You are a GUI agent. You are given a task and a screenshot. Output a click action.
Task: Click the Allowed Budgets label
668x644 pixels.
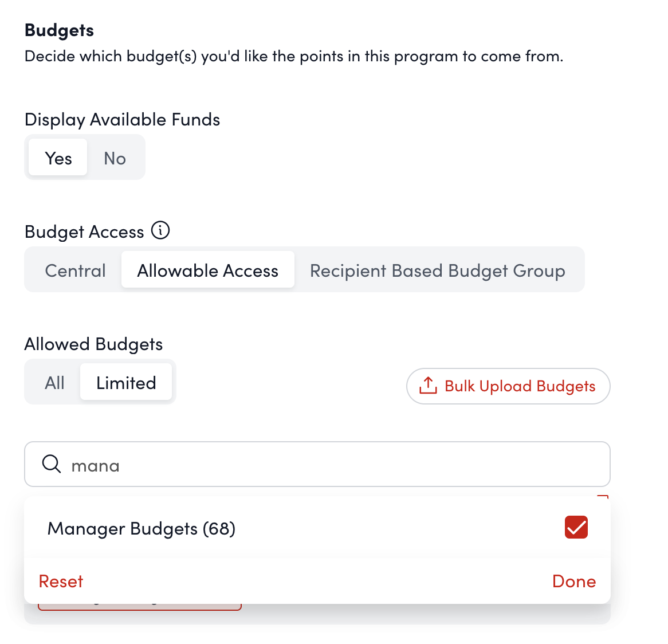(93, 344)
